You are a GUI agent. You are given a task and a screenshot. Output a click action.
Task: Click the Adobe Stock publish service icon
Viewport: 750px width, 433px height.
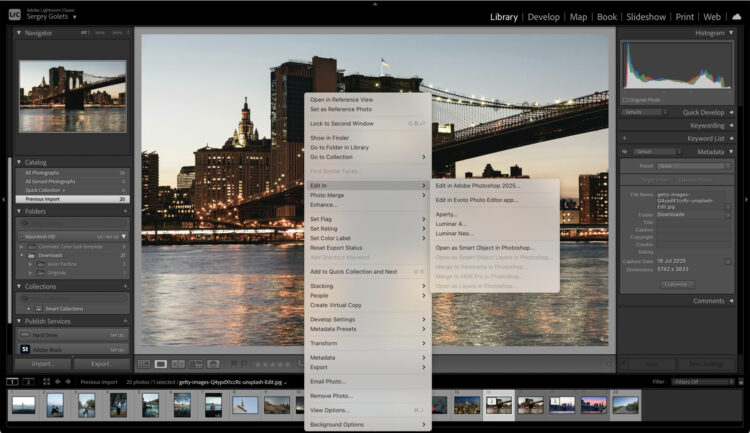[x=25, y=349]
